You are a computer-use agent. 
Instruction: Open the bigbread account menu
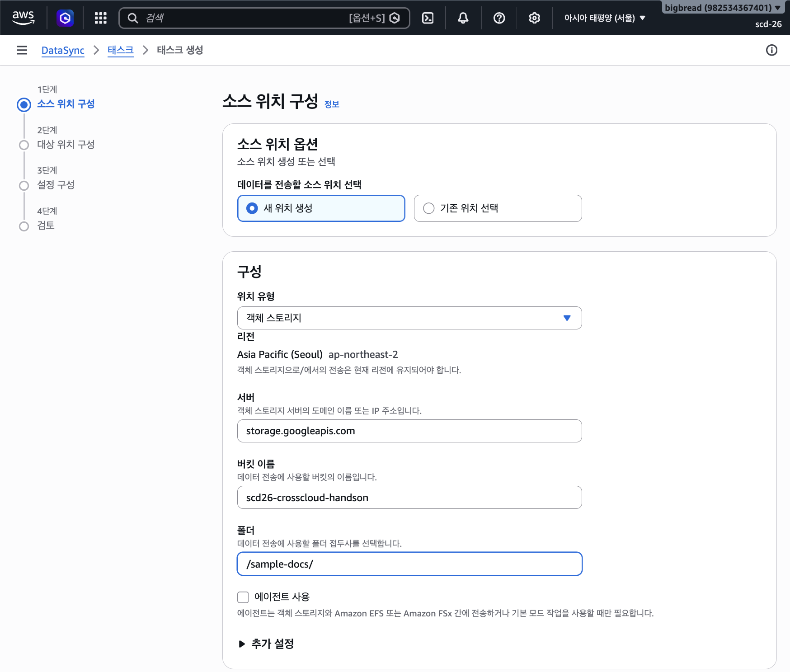coord(723,8)
